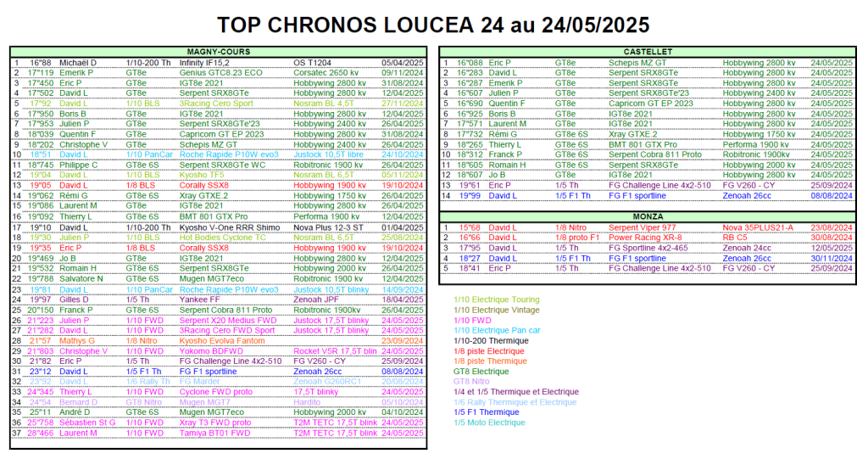This screenshot has width=868, height=459.
Task: Click the Hardito engine cell
Action: click(307, 402)
